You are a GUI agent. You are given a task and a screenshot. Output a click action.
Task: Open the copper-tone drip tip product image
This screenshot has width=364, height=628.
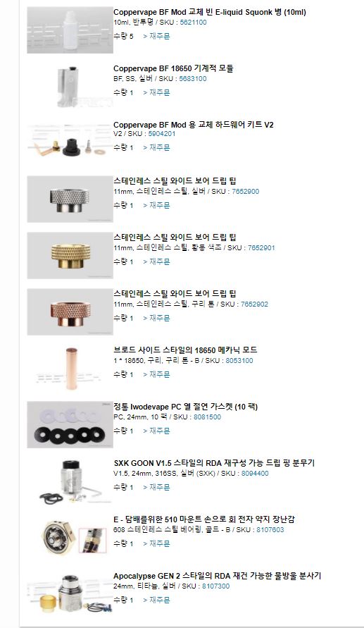click(x=70, y=312)
